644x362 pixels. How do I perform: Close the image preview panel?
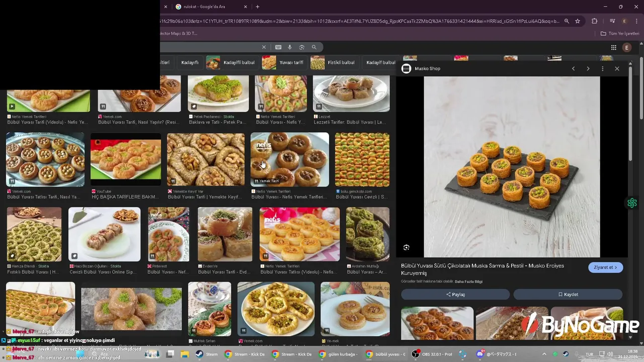617,68
